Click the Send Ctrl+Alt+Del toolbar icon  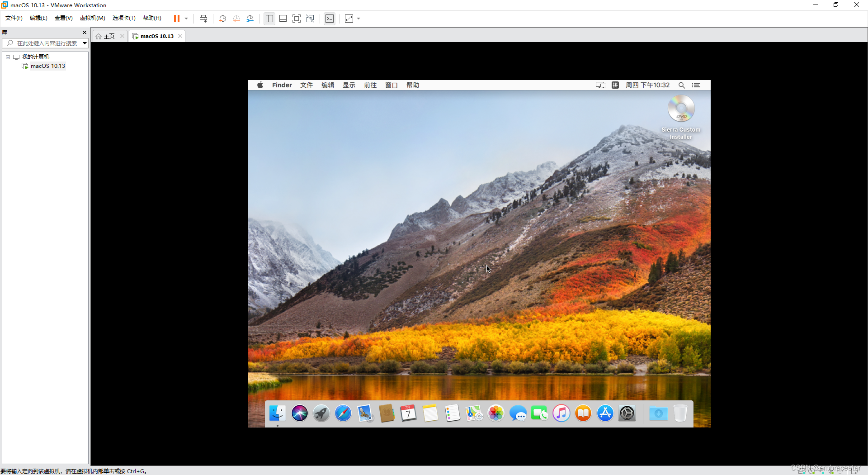click(203, 19)
